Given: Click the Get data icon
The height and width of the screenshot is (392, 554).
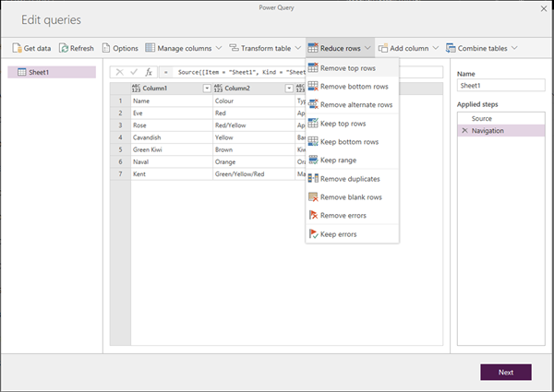Looking at the screenshot, I should 18,47.
